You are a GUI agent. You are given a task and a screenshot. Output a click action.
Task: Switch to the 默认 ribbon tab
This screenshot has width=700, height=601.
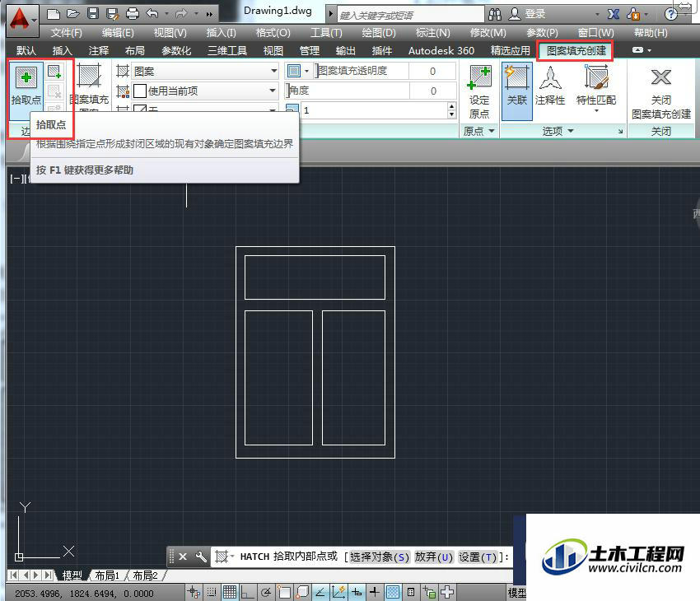click(26, 51)
